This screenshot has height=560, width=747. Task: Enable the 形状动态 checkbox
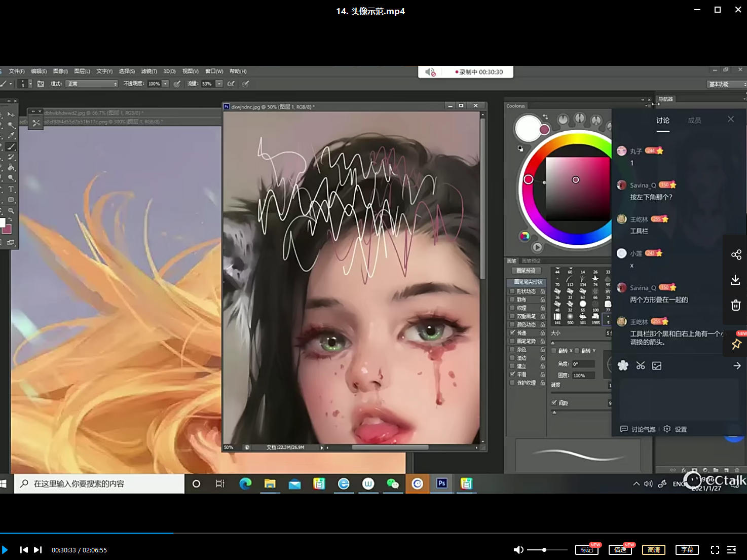[x=512, y=291]
